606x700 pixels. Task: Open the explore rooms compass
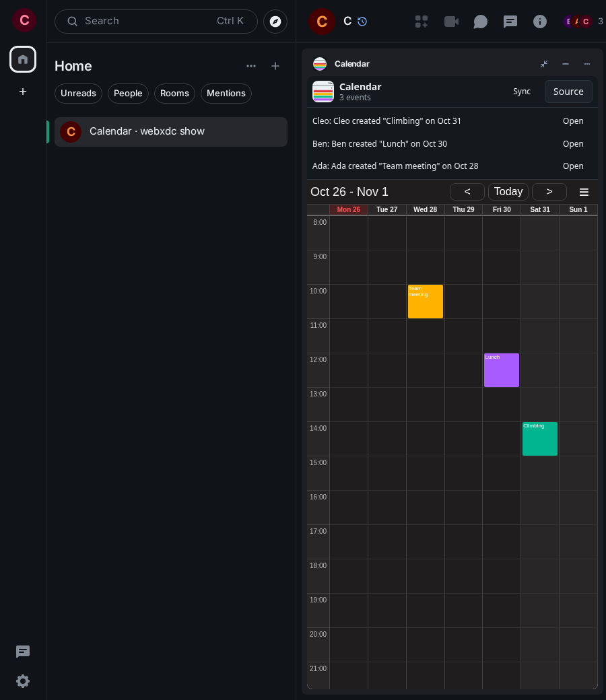(275, 22)
